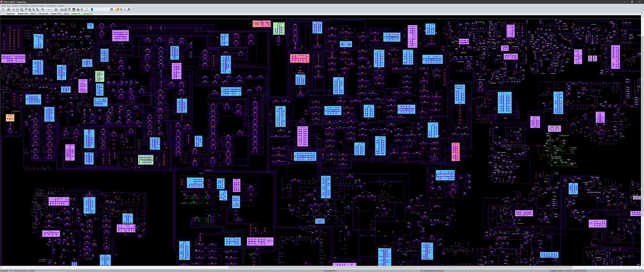This screenshot has width=644, height=272.
Task: Toggle the highlighted pencil edit mode button
Action: [x=117, y=10]
